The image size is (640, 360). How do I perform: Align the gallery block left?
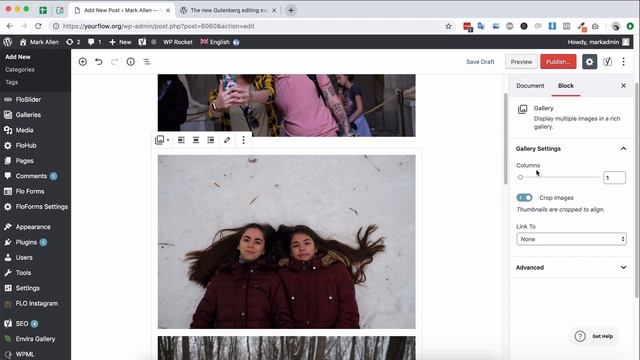[x=181, y=140]
